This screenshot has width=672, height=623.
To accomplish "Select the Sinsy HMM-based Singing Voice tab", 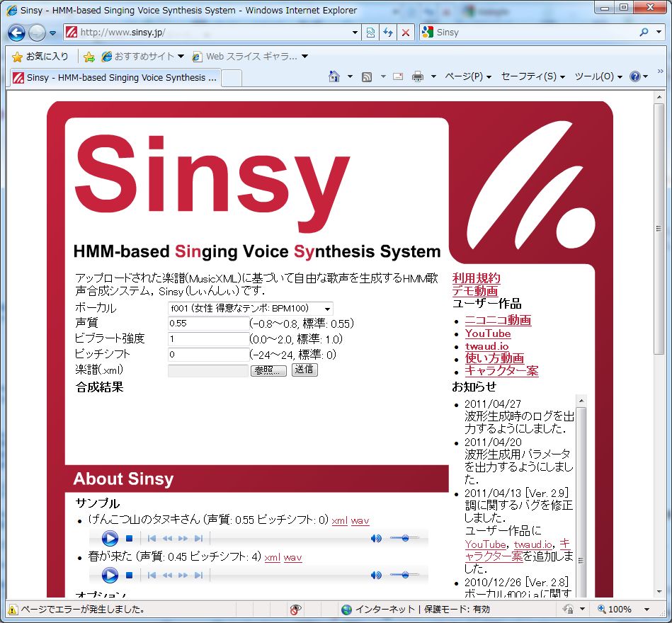I will click(115, 78).
